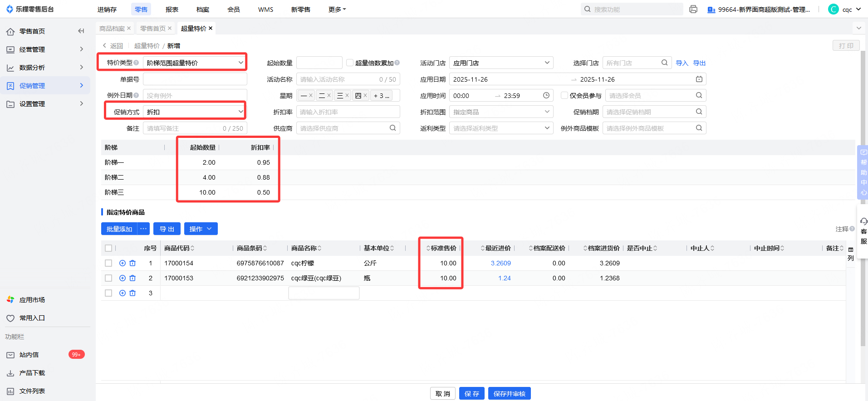Click the 3.2609 recent purchase price link
The height and width of the screenshot is (401, 868).
point(500,263)
